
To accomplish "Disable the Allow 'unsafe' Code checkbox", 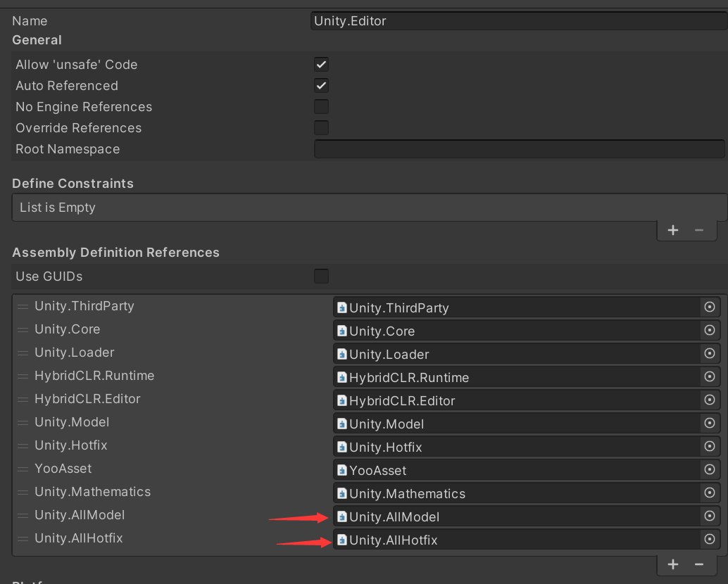I will tap(321, 65).
